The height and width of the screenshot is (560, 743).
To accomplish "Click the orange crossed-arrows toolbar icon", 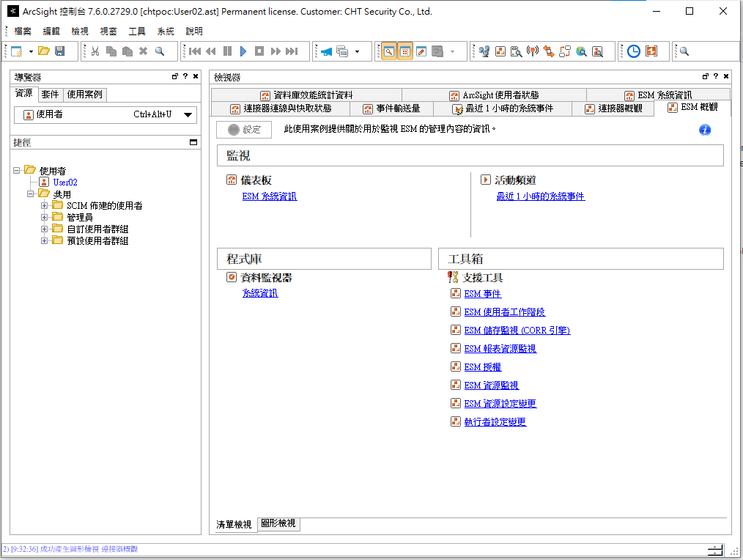I will pos(549,51).
